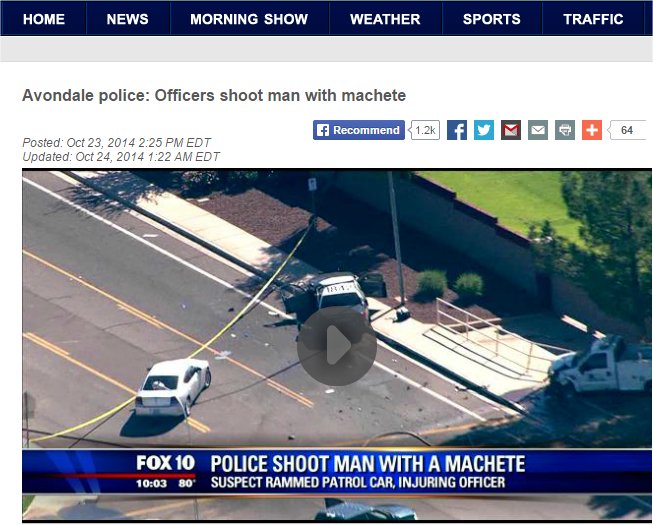653x525 pixels.
Task: Click the Police Shoot Man headline banner
Action: (368, 464)
